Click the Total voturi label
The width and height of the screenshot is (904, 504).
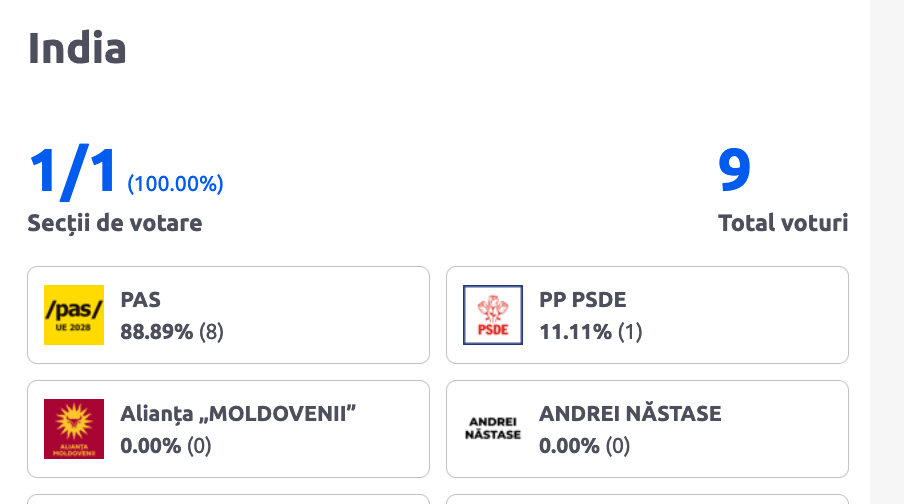point(782,223)
